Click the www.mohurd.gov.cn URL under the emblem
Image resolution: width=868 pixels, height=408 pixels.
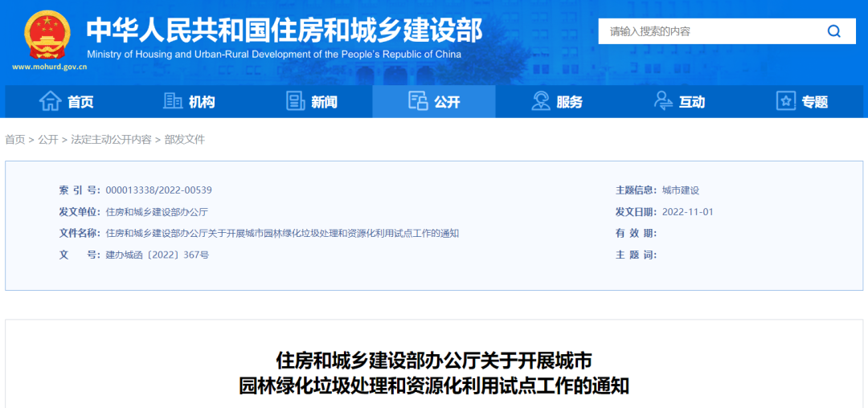pyautogui.click(x=49, y=67)
